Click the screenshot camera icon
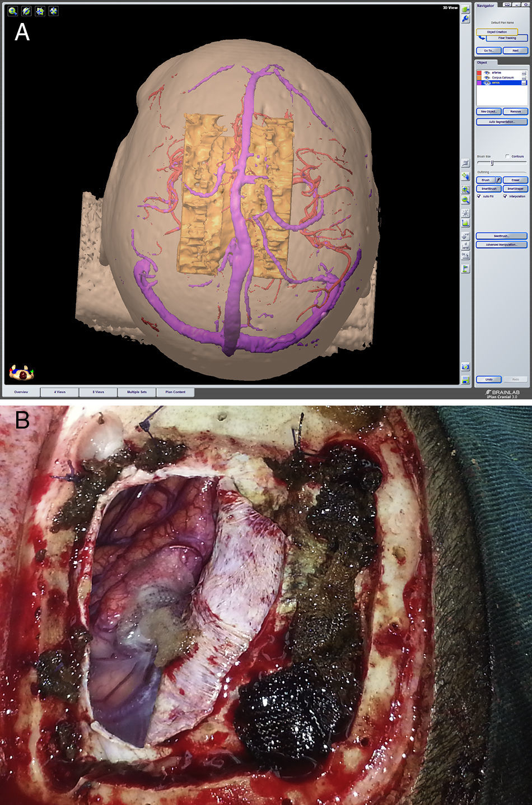The image size is (532, 805). pyautogui.click(x=465, y=366)
